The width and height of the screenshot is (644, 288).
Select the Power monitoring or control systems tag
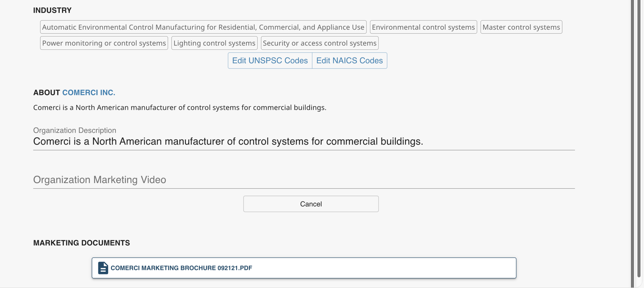click(104, 43)
